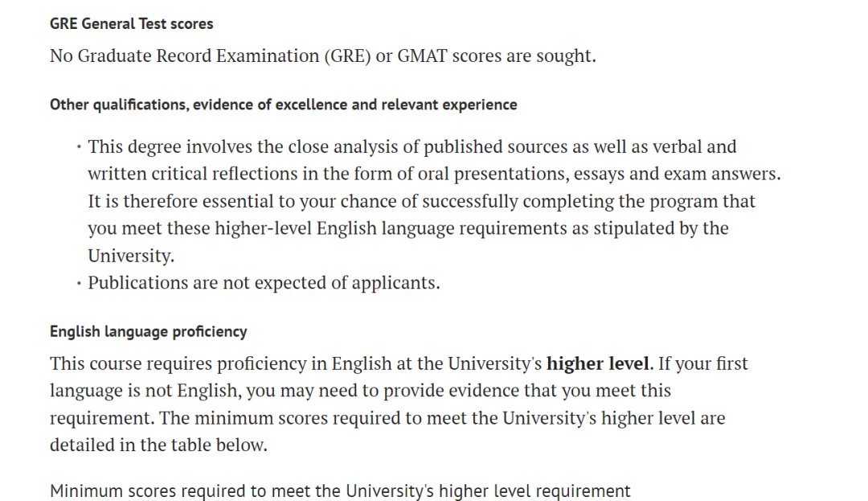
Task: Click "Publications are not expected of applicants."
Action: [264, 283]
